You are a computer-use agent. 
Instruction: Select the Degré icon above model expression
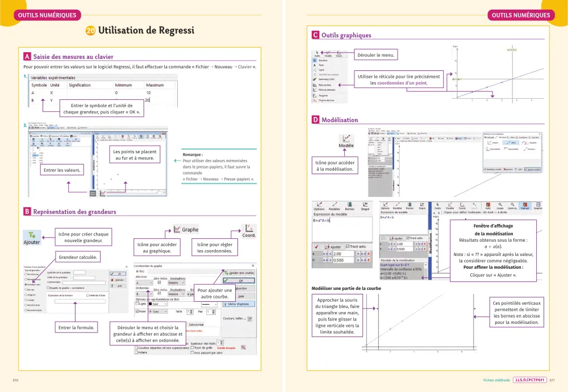point(365,206)
